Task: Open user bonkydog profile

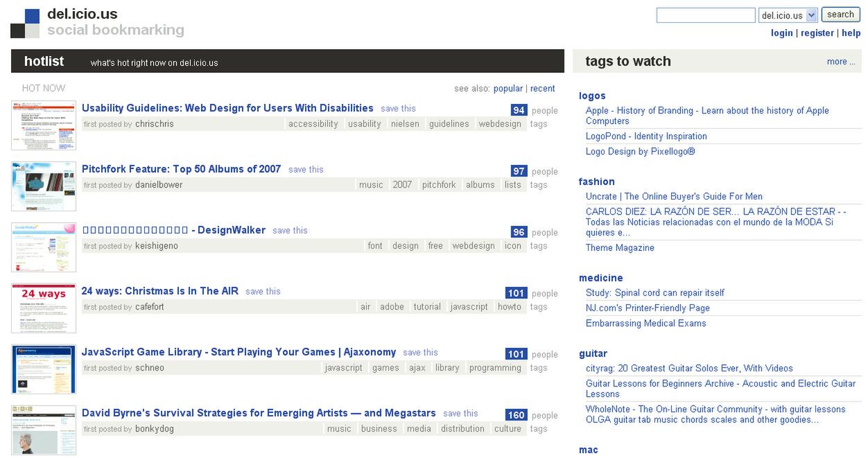Action: pyautogui.click(x=155, y=429)
